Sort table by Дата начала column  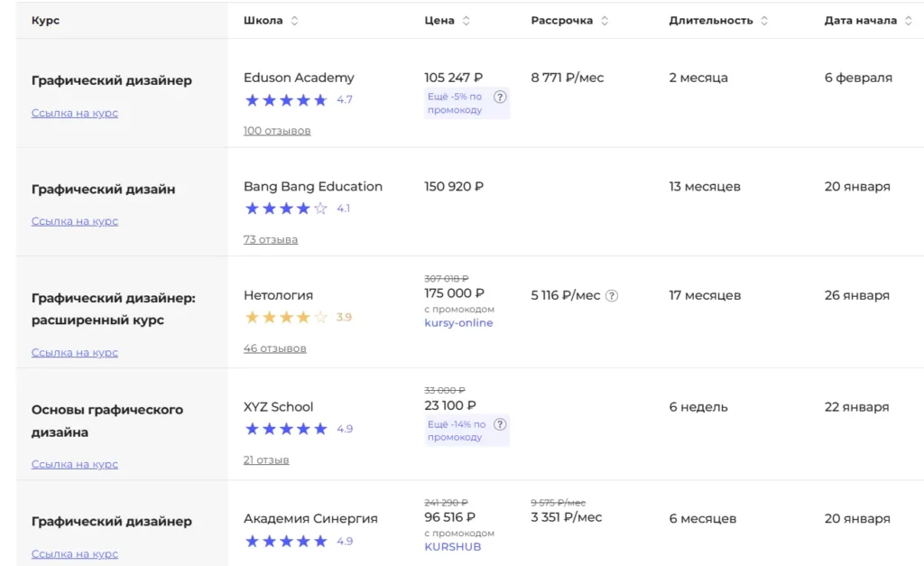click(907, 21)
